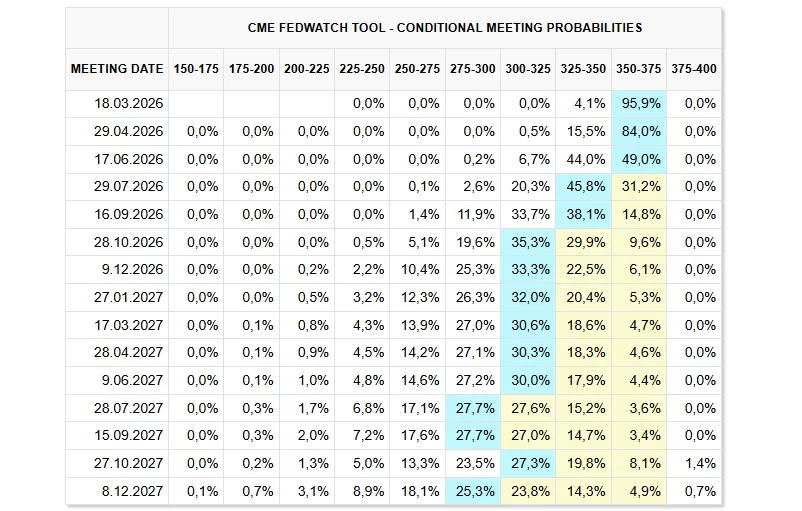Click the 49,0% cell for 17.06.2026
802x511 pixels.
[x=640, y=159]
